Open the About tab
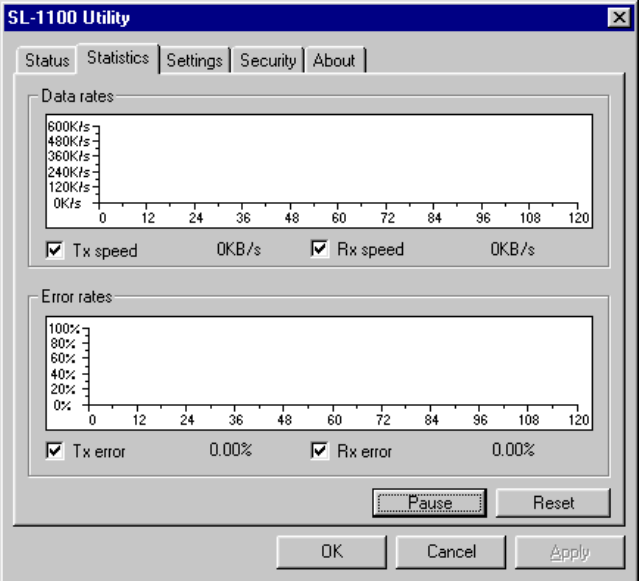 coord(334,60)
